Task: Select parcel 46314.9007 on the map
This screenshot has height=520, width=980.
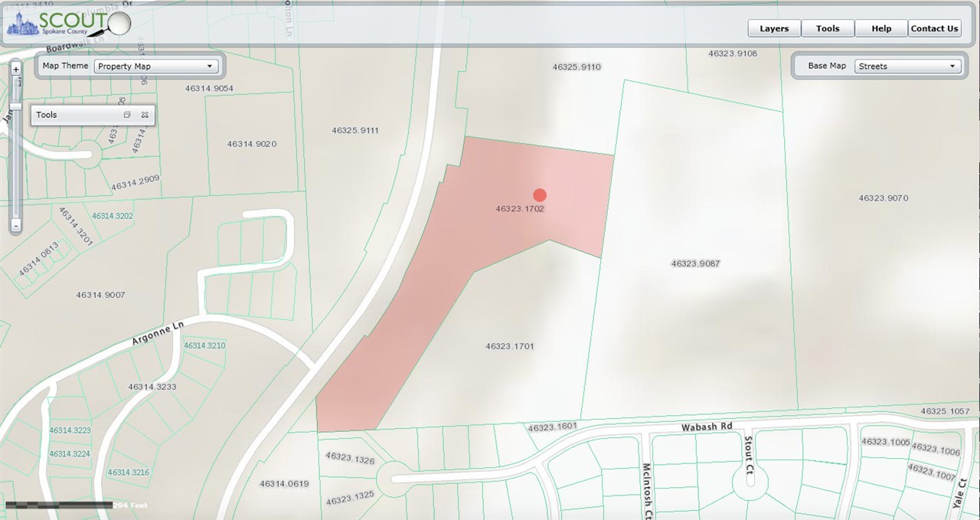Action: (x=100, y=295)
